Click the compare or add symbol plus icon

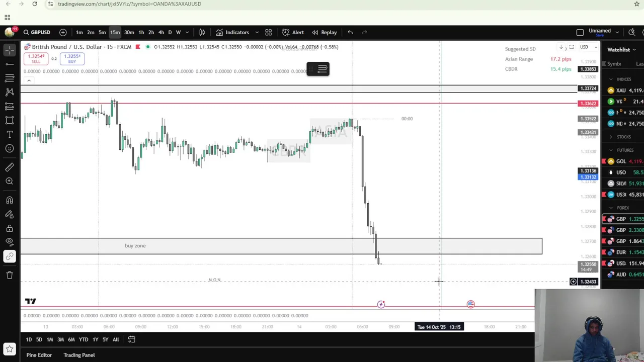(x=63, y=32)
